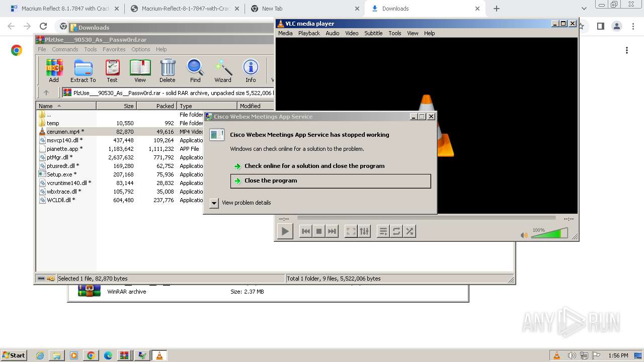Image resolution: width=644 pixels, height=362 pixels.
Task: Click the Windows Start button
Action: point(14,355)
